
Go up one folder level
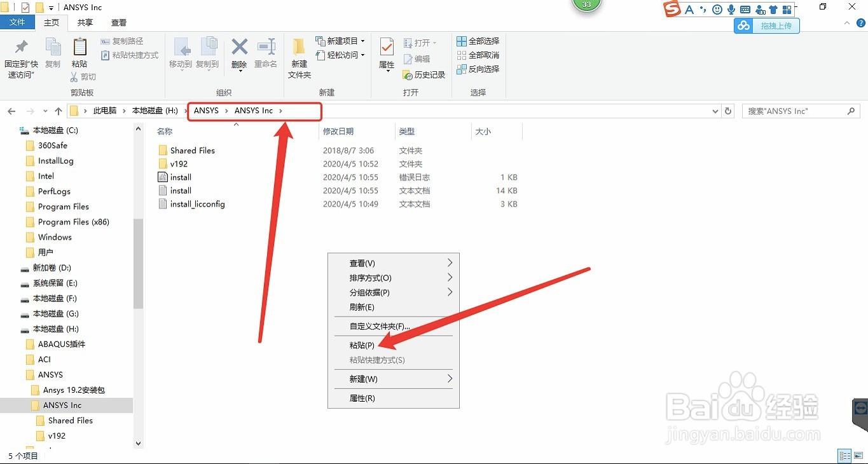[x=59, y=111]
